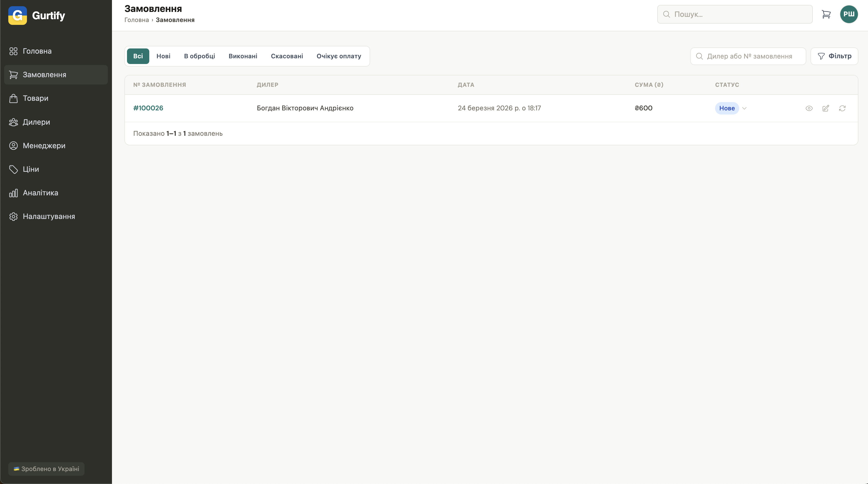The width and height of the screenshot is (868, 484).
Task: Open the Товари sidebar section
Action: click(x=36, y=98)
